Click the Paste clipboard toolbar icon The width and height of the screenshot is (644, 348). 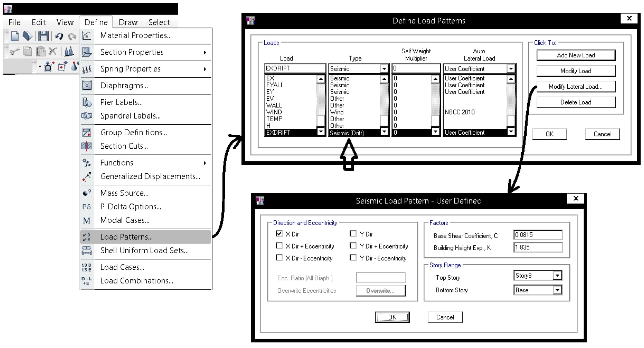pos(40,52)
